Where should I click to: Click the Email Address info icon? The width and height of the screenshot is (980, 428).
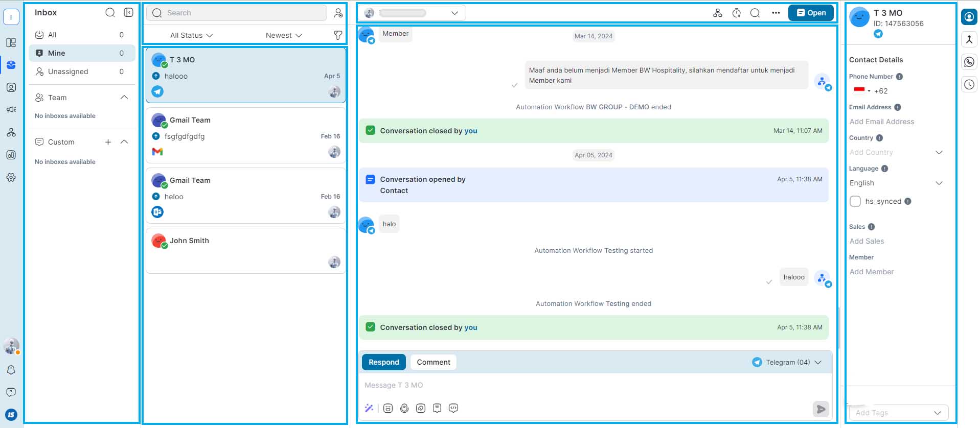click(x=898, y=107)
